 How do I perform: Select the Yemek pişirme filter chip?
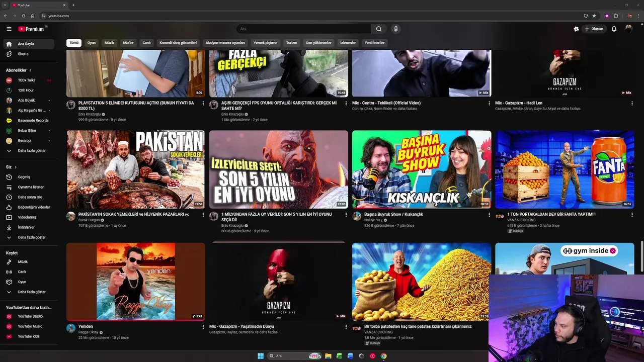click(265, 43)
